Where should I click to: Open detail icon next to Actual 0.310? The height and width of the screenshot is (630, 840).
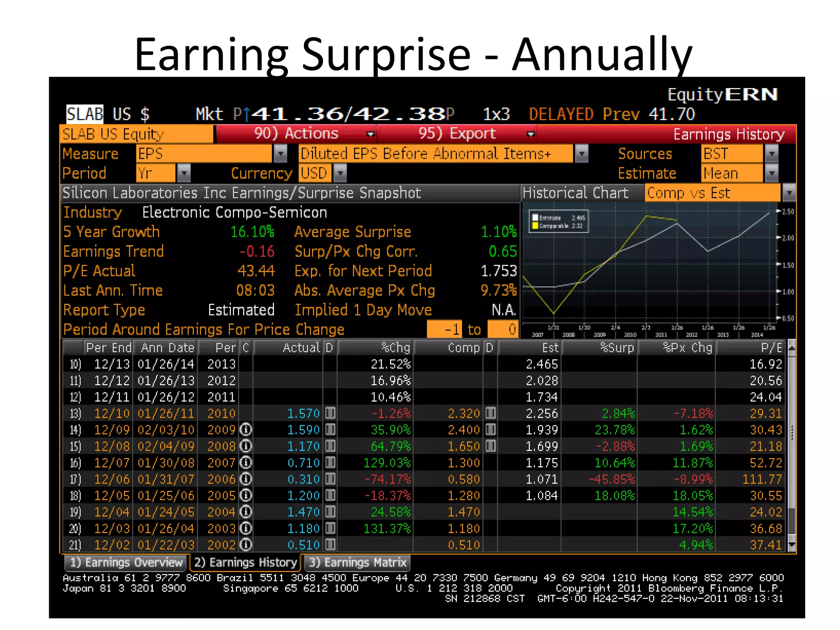(x=330, y=478)
